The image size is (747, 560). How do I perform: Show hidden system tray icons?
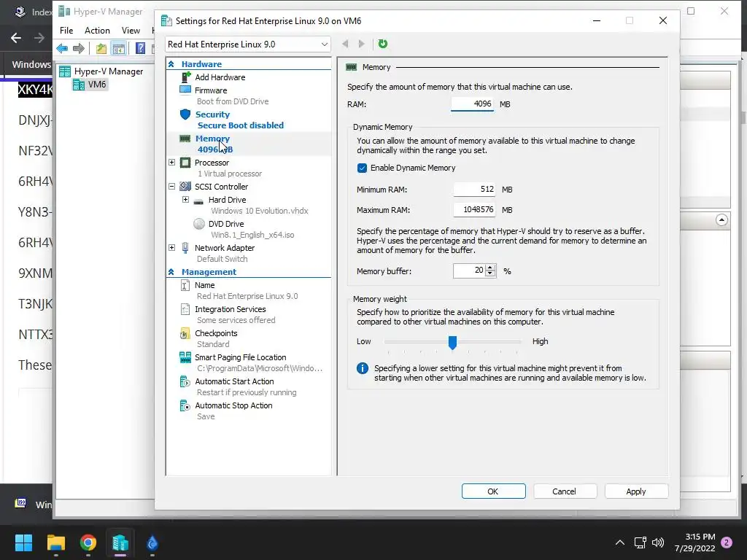620,542
